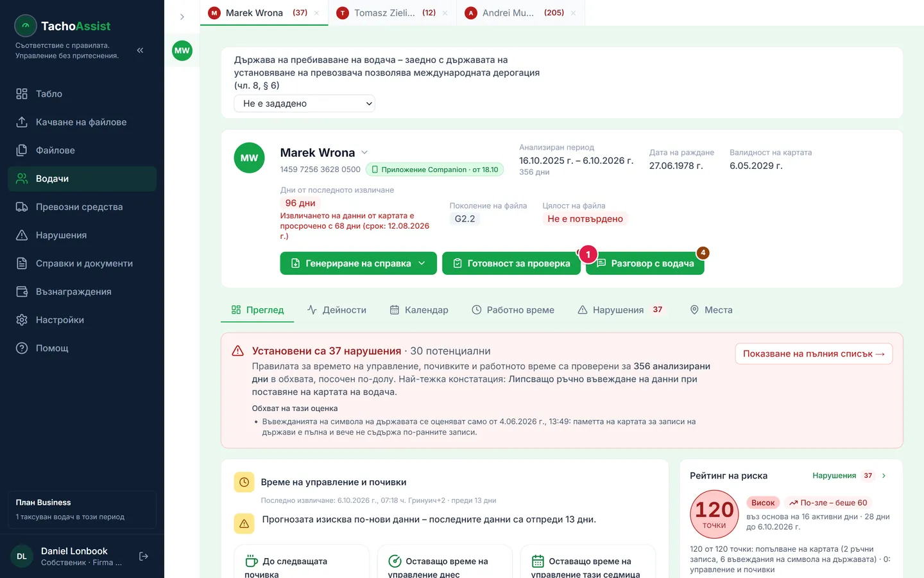The image size is (924, 578).
Task: Click the logout icon next to Daniel Lonbook
Action: pyautogui.click(x=144, y=556)
